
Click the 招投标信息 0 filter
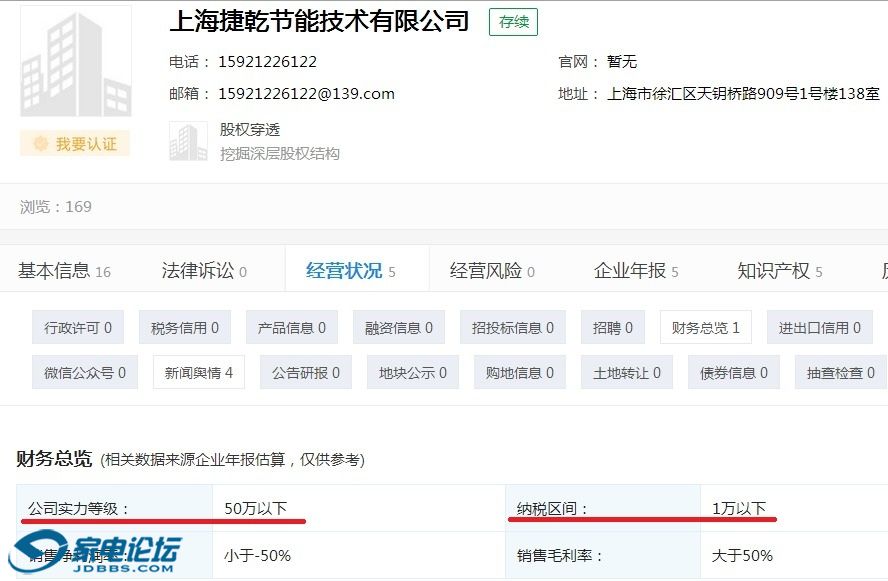[x=513, y=327]
